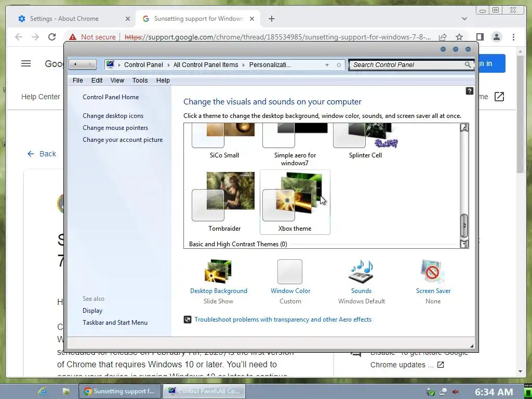
Task: Open Chrome's three-dot menu
Action: [x=513, y=37]
